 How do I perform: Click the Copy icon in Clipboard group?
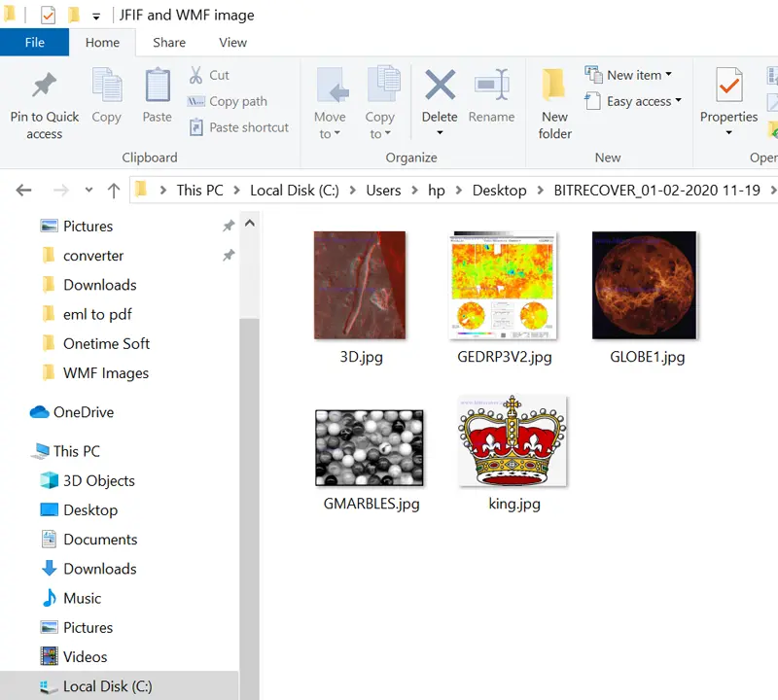[106, 87]
